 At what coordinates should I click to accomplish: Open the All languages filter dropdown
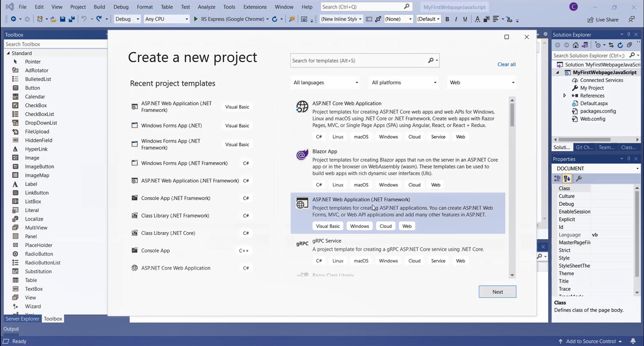point(326,83)
